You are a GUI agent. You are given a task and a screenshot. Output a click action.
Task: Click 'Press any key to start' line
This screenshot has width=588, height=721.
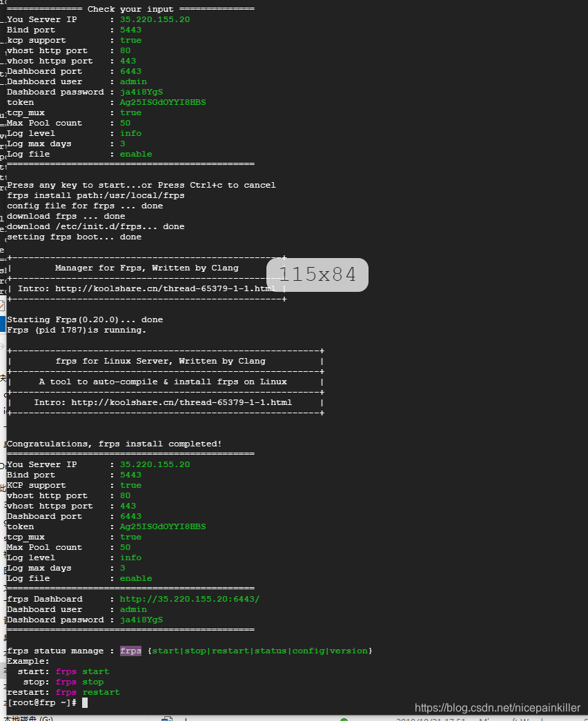(x=141, y=185)
